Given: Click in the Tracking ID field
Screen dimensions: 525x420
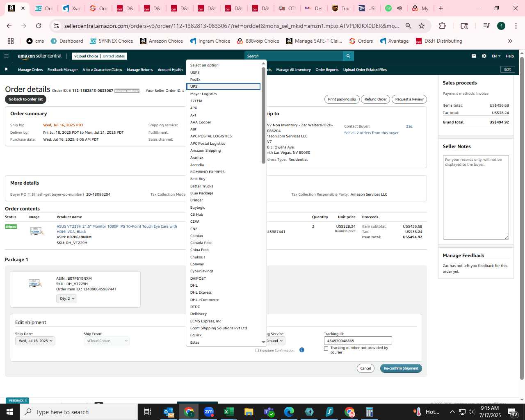Looking at the screenshot, I should [x=358, y=341].
